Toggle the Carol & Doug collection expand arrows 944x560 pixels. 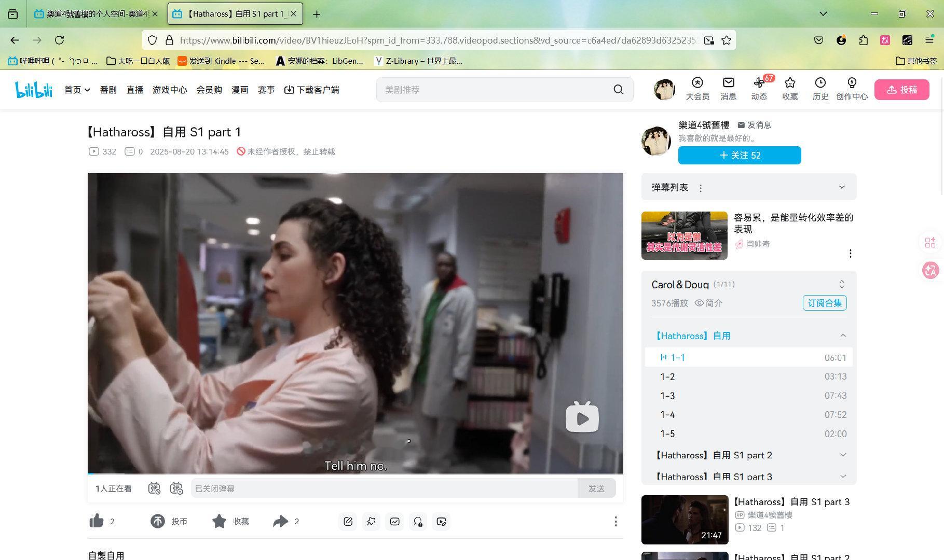[842, 284]
